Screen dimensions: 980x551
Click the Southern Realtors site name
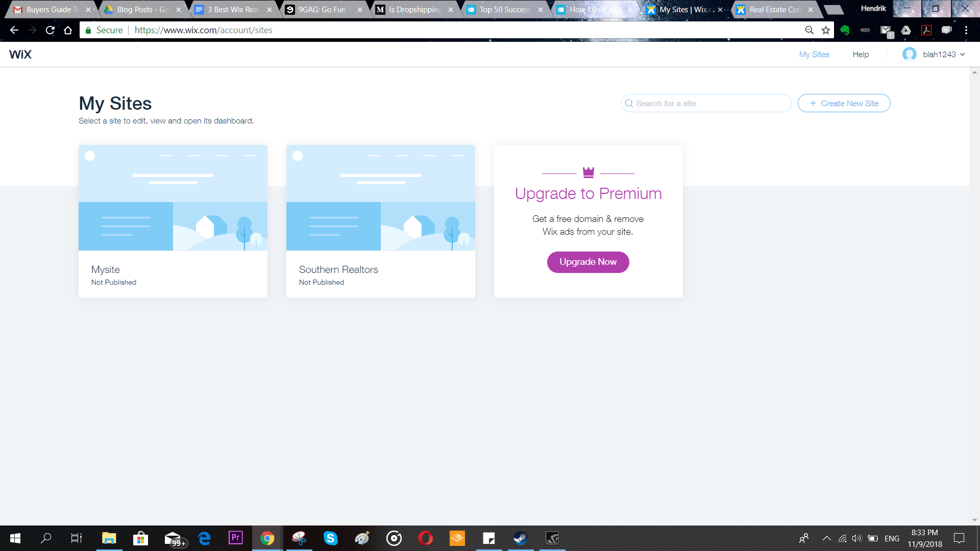coord(338,269)
